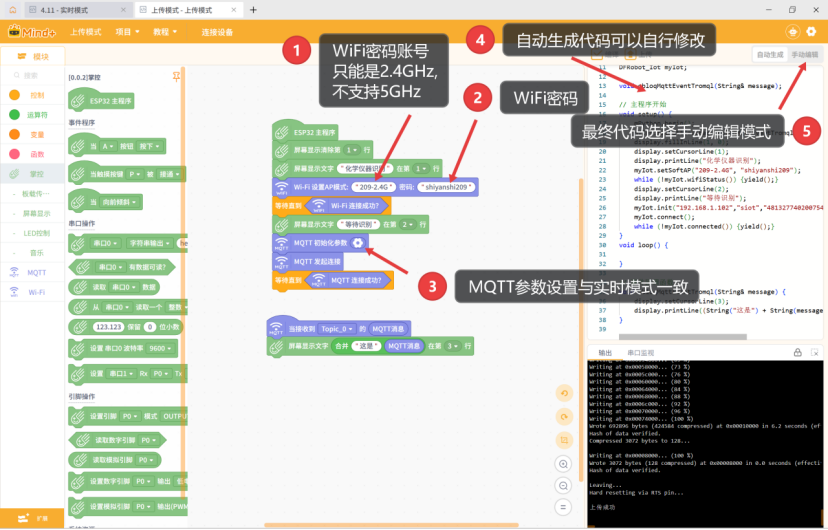Expand the Tutorial menu dropdown
The height and width of the screenshot is (530, 828).
pyautogui.click(x=165, y=32)
